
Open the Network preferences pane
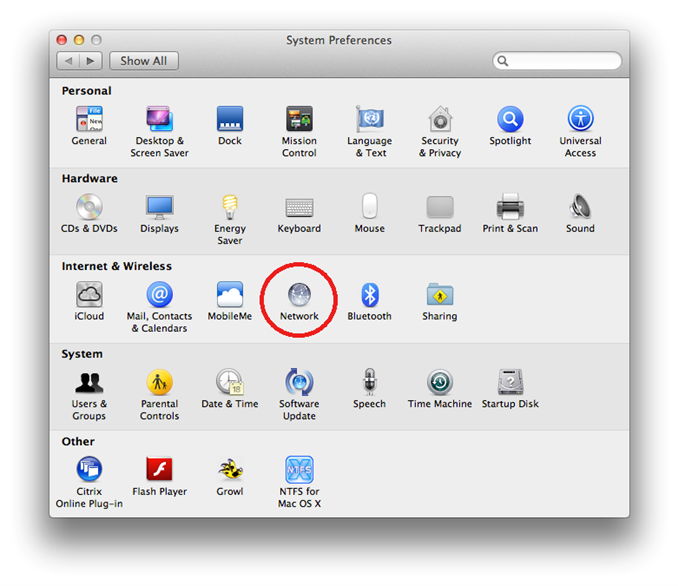click(x=299, y=295)
